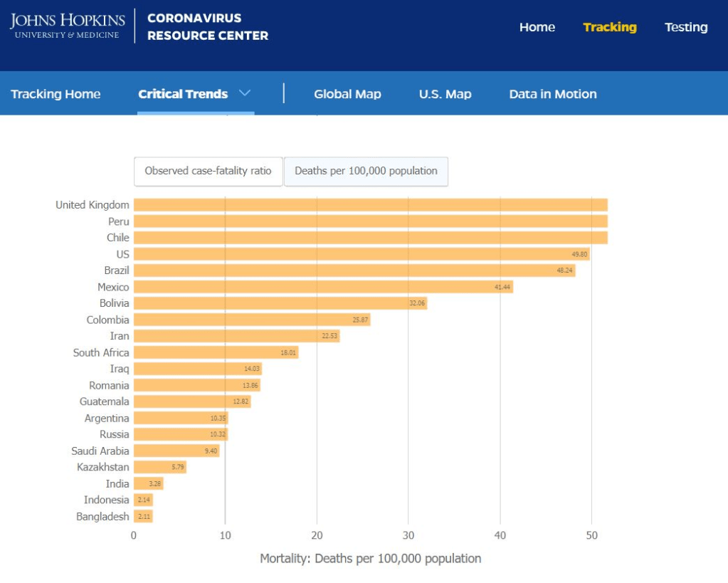
Task: Click the Johns Hopkins University & Medicine logo
Action: 68,26
